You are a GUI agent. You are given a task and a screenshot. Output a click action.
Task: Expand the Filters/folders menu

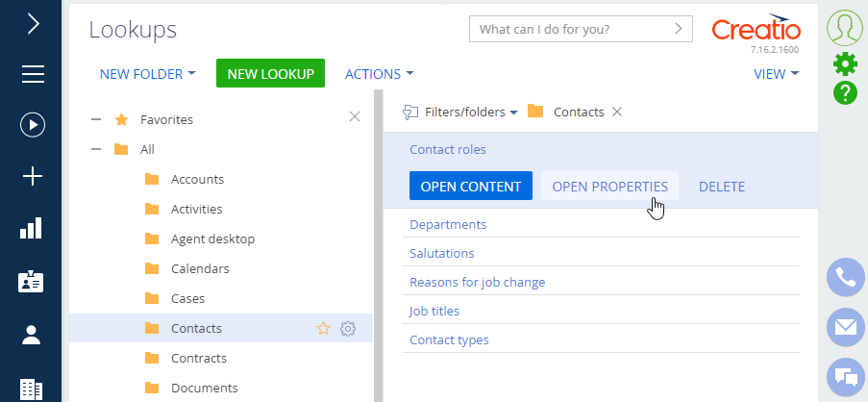(x=460, y=113)
